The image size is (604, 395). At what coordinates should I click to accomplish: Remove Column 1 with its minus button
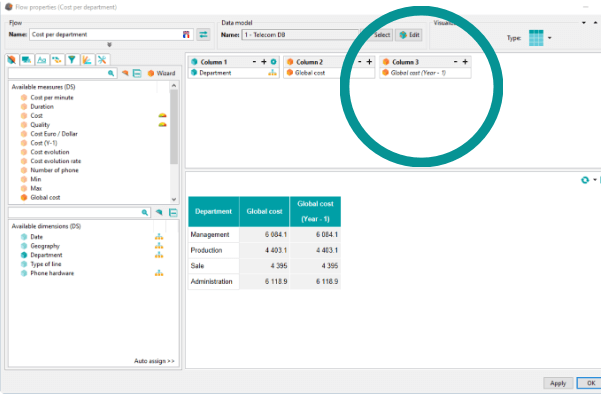click(254, 62)
